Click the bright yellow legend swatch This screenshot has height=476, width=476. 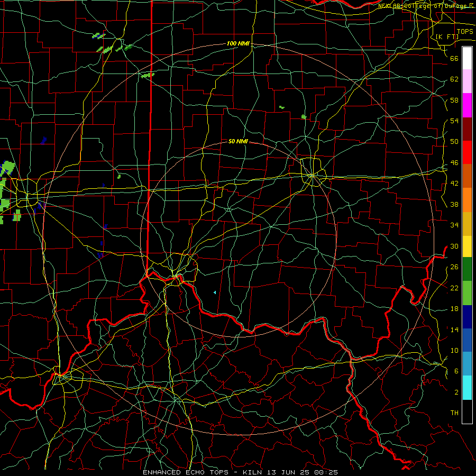(467, 246)
